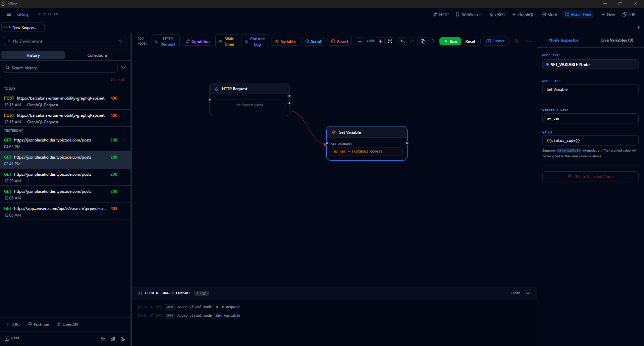Viewport: 644px width, 346px height.
Task: Reset the flow execution
Action: (470, 41)
